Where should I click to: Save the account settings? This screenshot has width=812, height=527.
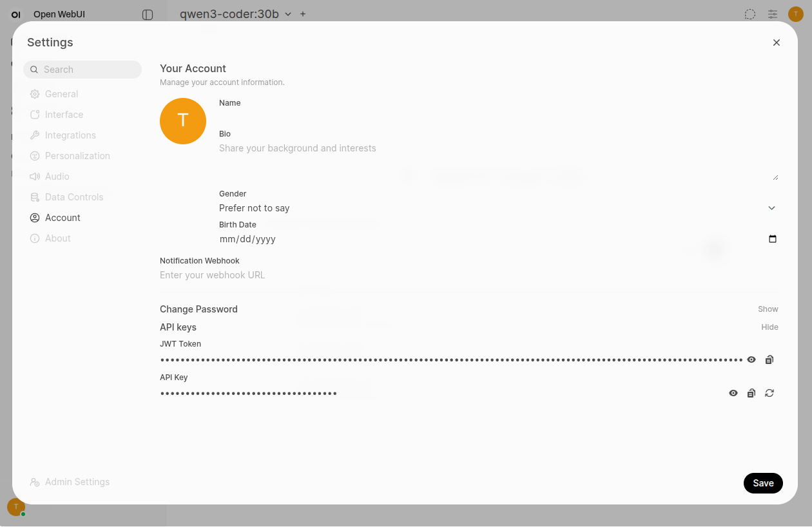(x=762, y=483)
